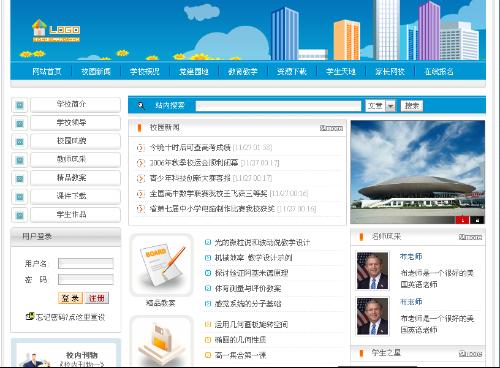Click the icon beside the forgot-password link

click(30, 316)
